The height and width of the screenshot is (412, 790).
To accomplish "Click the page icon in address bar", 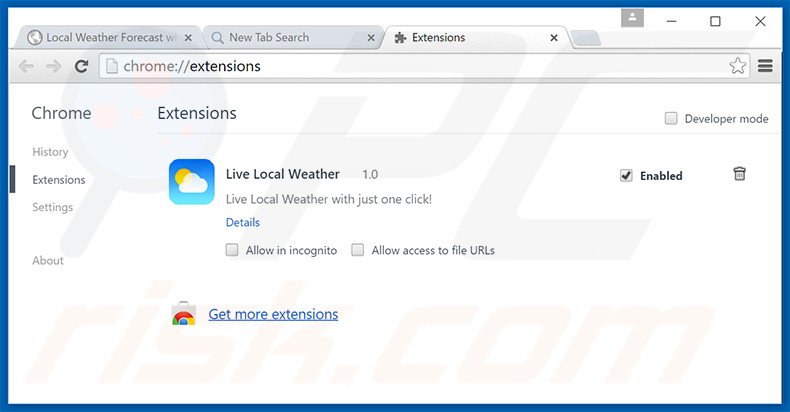I will pyautogui.click(x=112, y=66).
